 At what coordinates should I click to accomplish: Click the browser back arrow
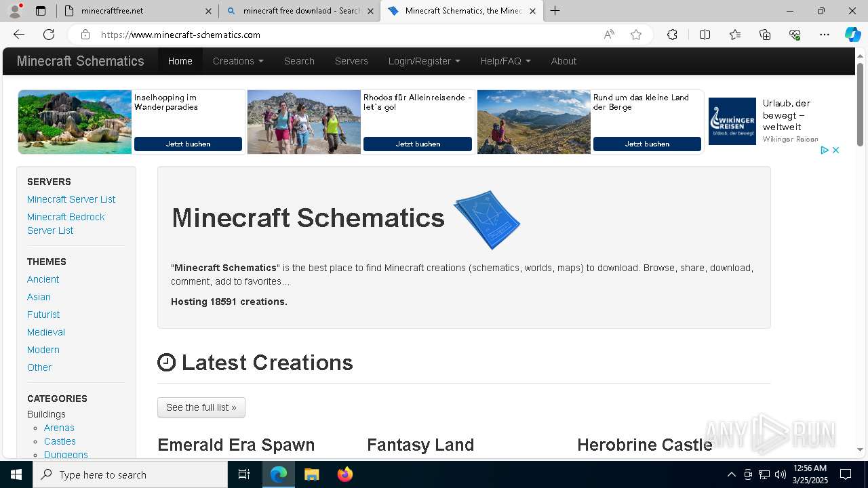click(19, 35)
